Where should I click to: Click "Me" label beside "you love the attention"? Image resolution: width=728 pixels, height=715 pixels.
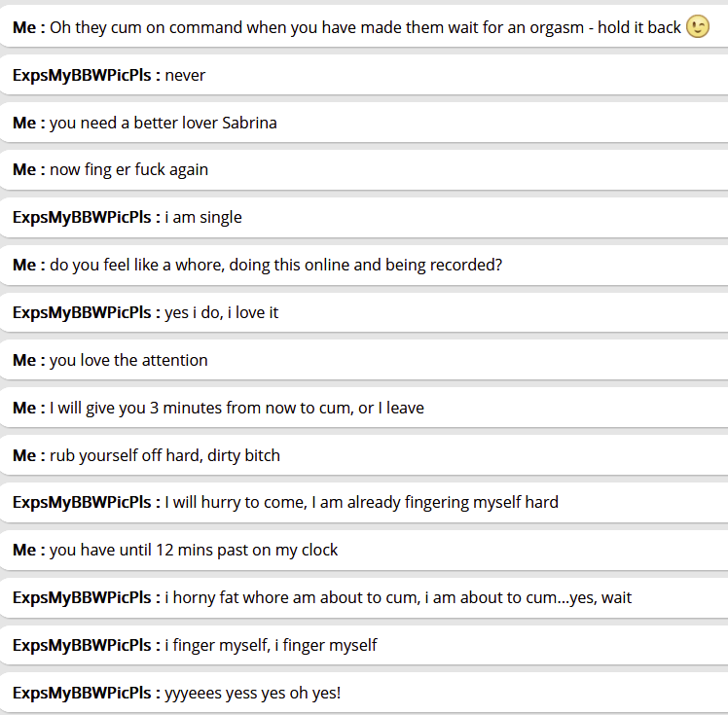[x=24, y=360]
